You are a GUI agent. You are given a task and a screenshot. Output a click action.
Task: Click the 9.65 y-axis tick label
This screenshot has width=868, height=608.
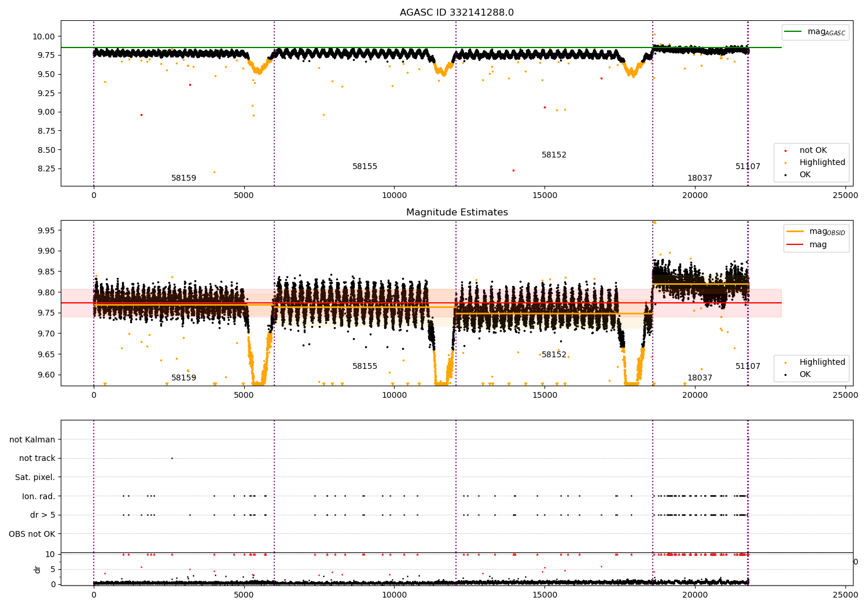pyautogui.click(x=46, y=354)
